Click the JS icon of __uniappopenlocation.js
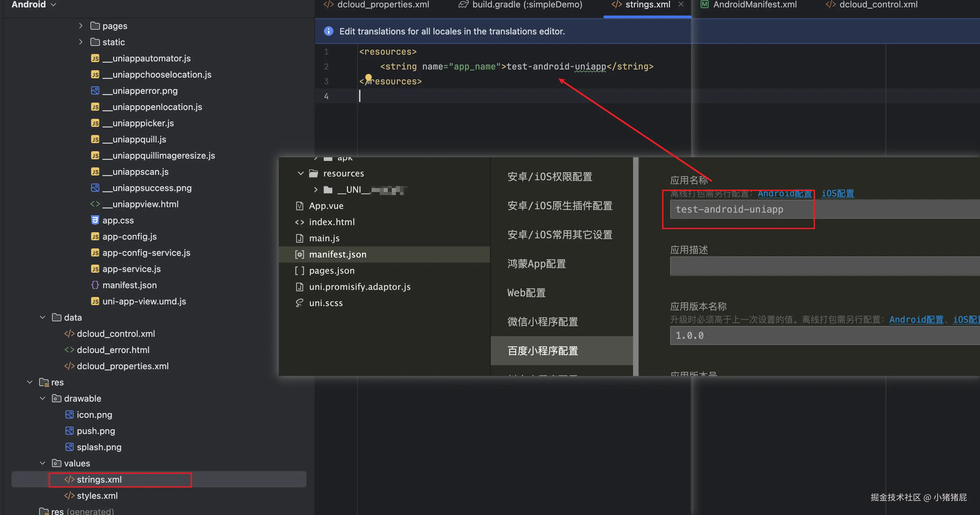The image size is (980, 515). (95, 107)
